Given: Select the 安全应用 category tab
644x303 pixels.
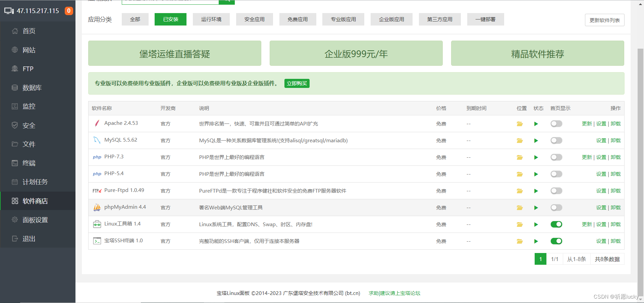Looking at the screenshot, I should pos(255,19).
